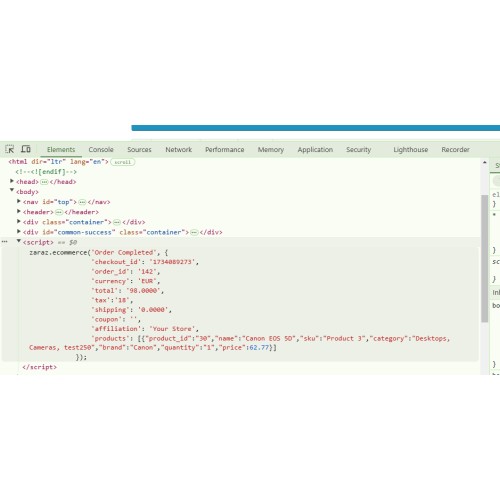Select the html dir ltr line

58,162
